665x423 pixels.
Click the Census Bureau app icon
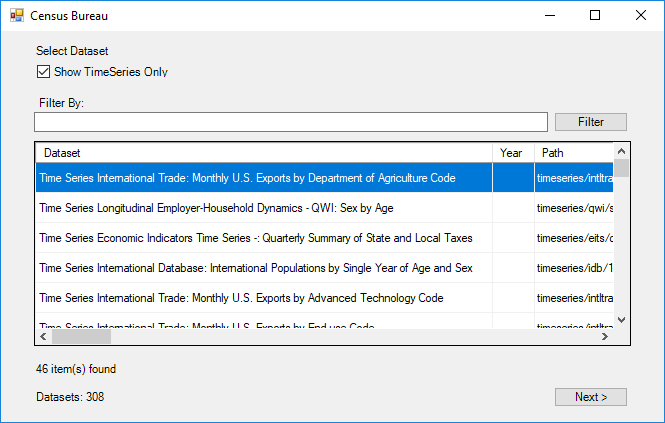[16, 16]
